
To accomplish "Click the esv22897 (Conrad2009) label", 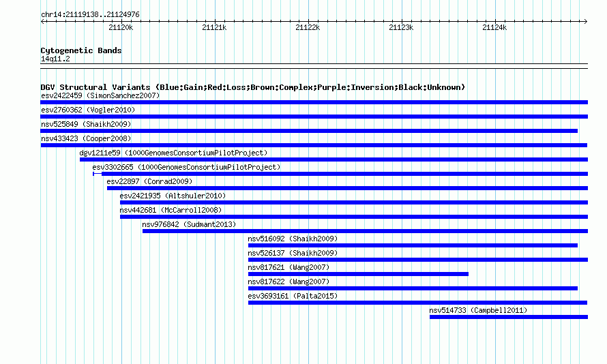I will (x=149, y=181).
